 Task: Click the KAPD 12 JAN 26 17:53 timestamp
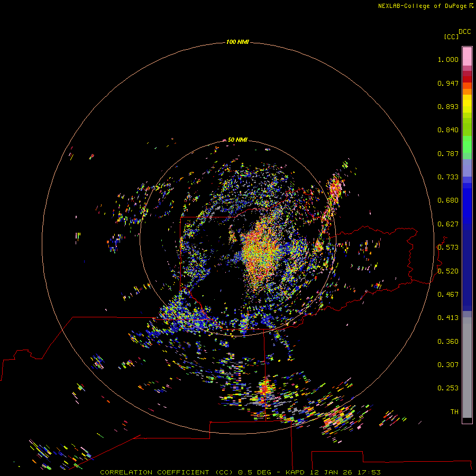[333, 472]
